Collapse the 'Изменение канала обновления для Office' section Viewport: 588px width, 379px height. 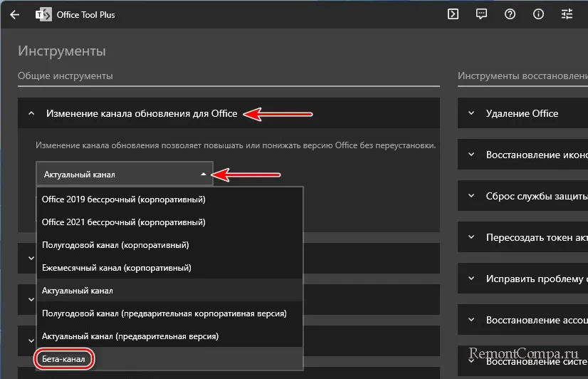pos(31,113)
